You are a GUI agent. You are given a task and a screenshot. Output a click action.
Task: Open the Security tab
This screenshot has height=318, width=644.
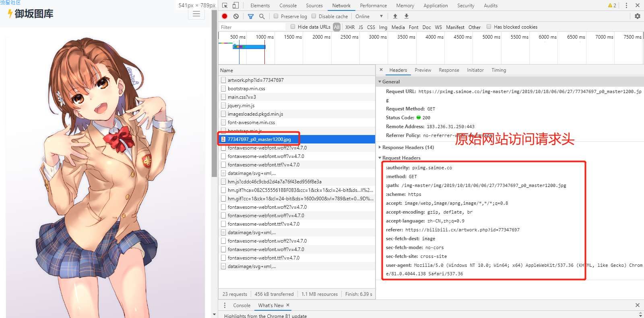tap(466, 5)
